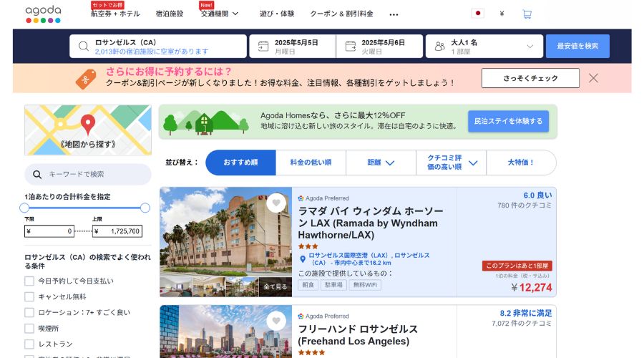644x358 pixels.
Task: Favorite the Freehand Los Angeles heart
Action: [x=276, y=321]
